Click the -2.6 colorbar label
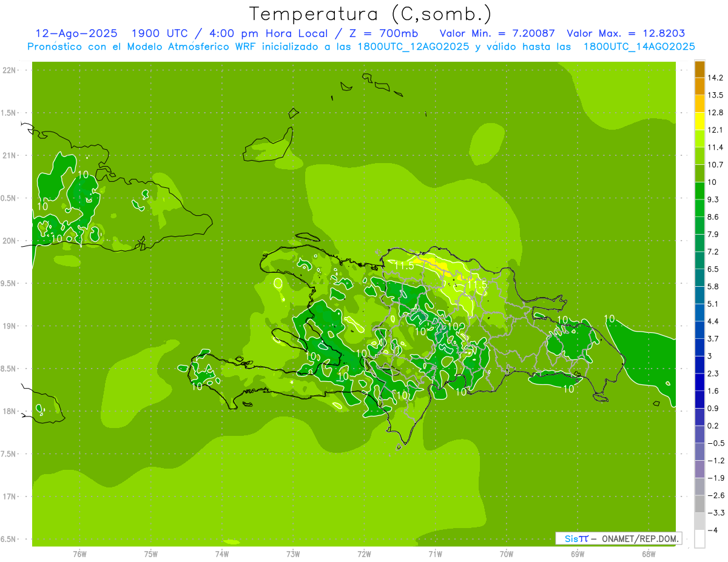 click(x=715, y=495)
